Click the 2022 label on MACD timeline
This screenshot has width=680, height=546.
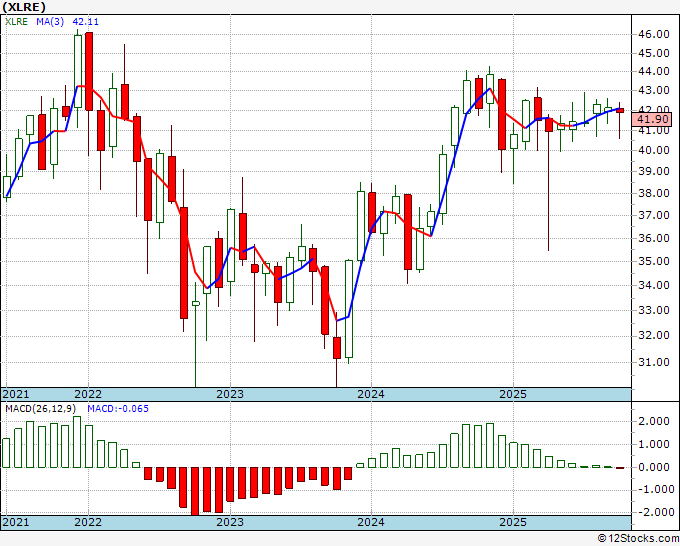[88, 522]
